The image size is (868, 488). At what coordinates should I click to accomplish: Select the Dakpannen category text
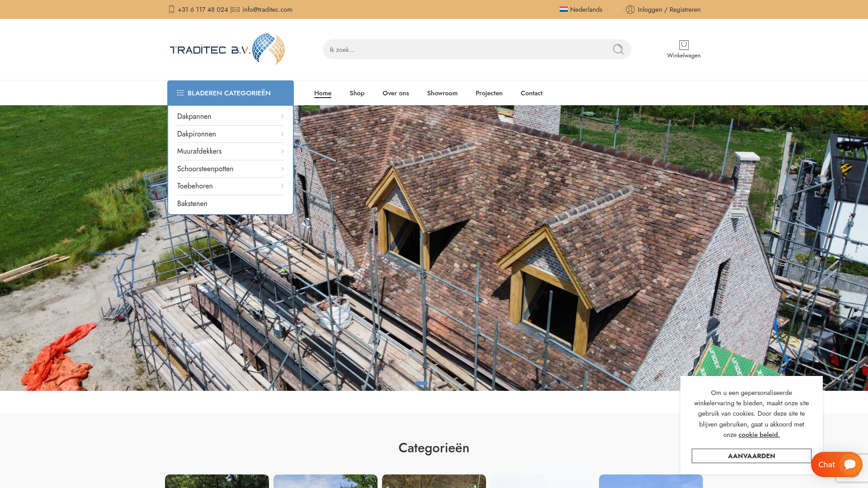point(194,117)
